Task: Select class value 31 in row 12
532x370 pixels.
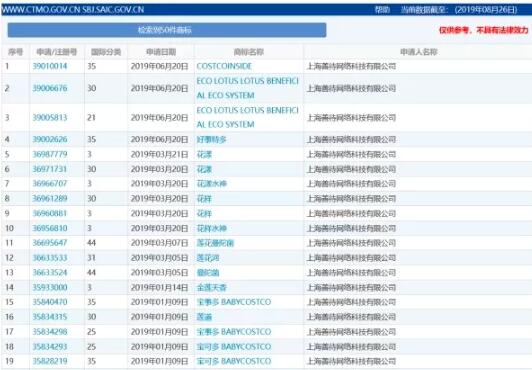Action: (x=92, y=258)
